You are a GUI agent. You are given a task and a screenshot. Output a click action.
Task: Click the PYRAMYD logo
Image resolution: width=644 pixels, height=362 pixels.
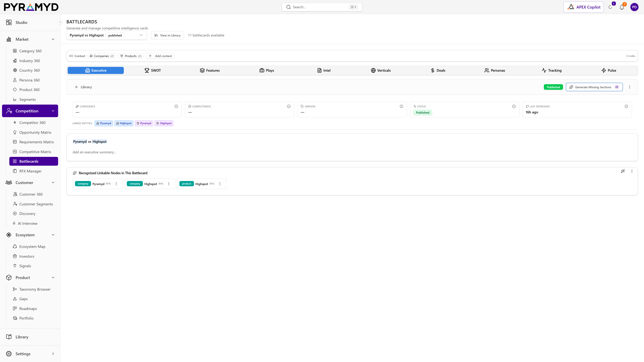(x=31, y=7)
